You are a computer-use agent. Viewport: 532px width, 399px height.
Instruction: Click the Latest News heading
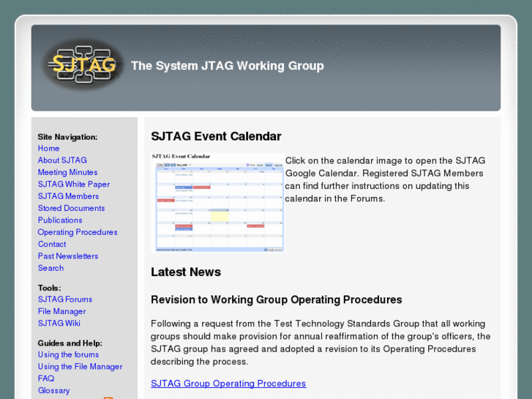pyautogui.click(x=186, y=272)
